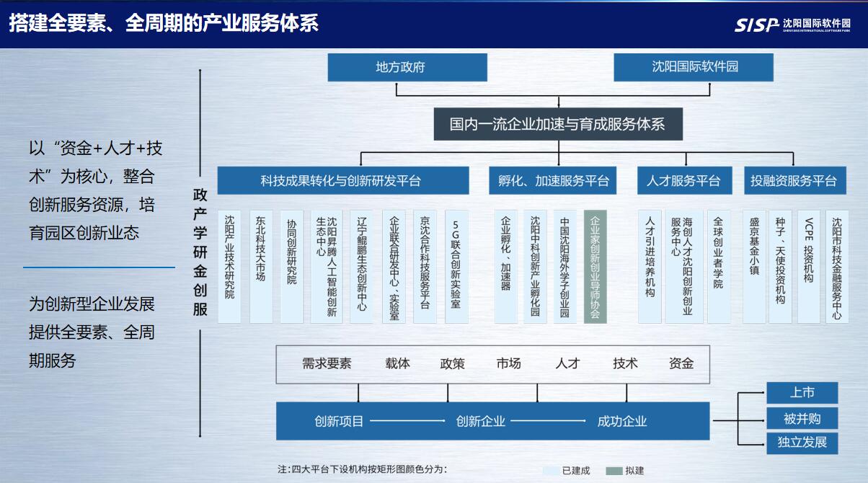Select the 种子、天使投资机构 box
868x483 pixels.
pos(781,267)
